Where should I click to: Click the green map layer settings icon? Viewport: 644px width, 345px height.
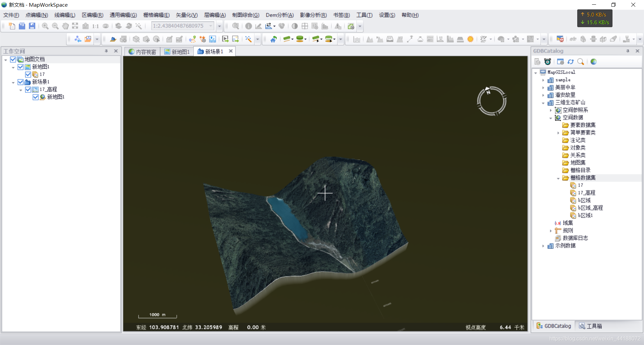point(351,26)
